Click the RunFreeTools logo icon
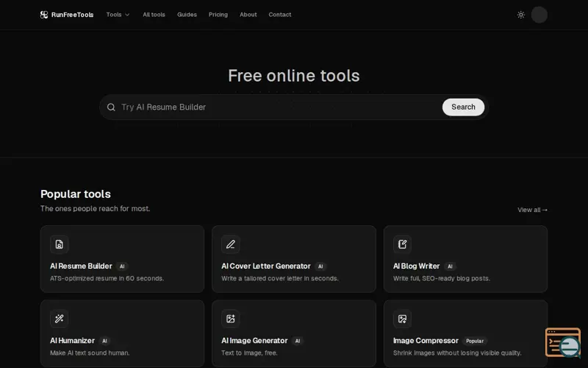Image resolution: width=588 pixels, height=368 pixels. point(44,15)
